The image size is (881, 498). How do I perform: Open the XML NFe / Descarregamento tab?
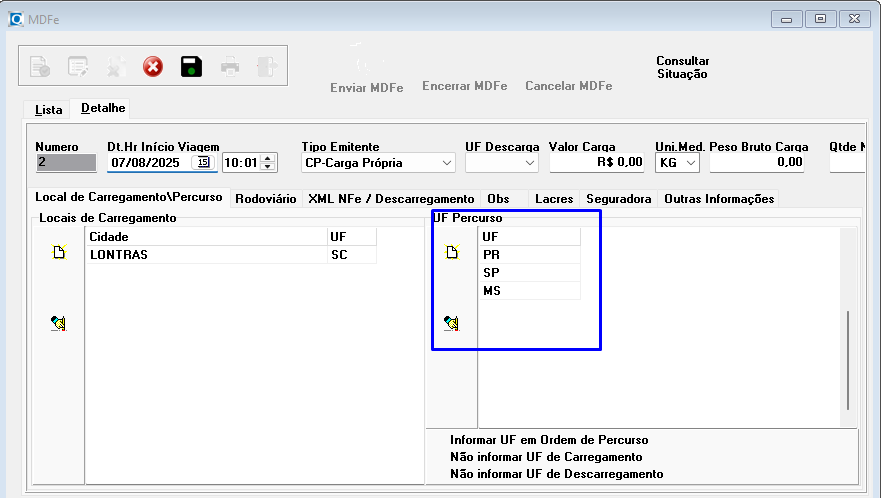coord(391,199)
